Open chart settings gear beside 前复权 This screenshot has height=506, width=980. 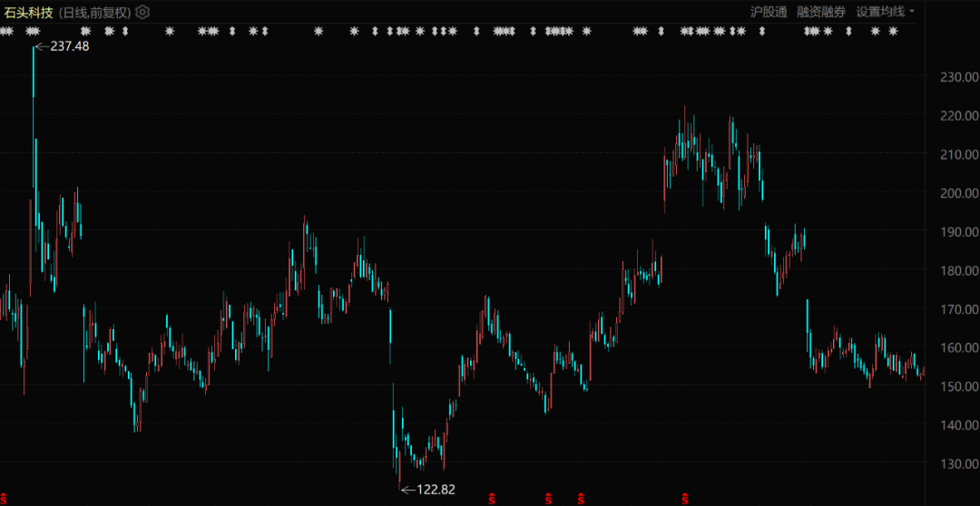tap(142, 12)
